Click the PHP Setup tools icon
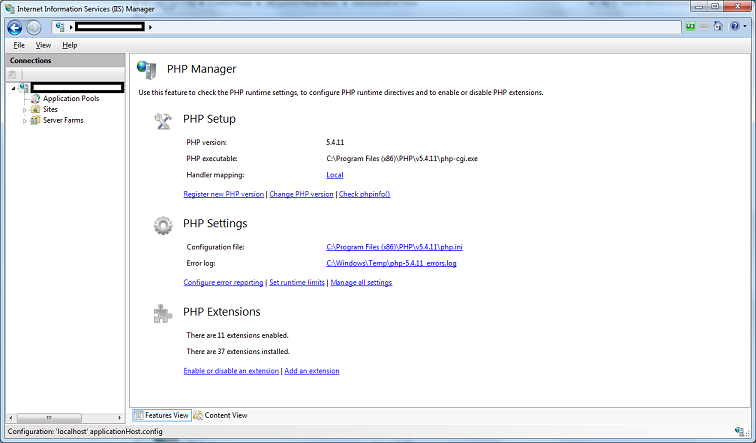The width and height of the screenshot is (756, 443). click(x=163, y=121)
